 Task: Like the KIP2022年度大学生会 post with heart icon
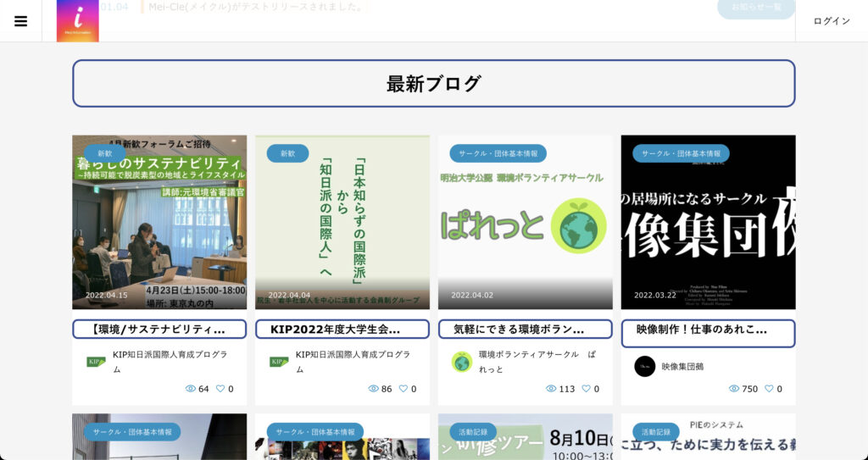point(403,389)
